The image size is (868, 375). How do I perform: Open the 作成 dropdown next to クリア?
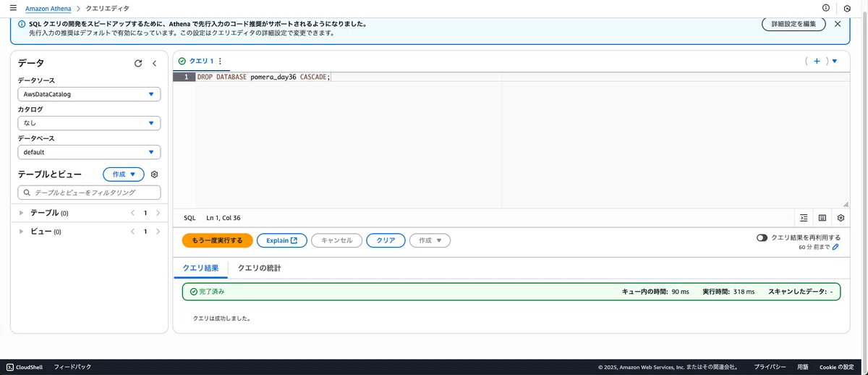(x=430, y=240)
